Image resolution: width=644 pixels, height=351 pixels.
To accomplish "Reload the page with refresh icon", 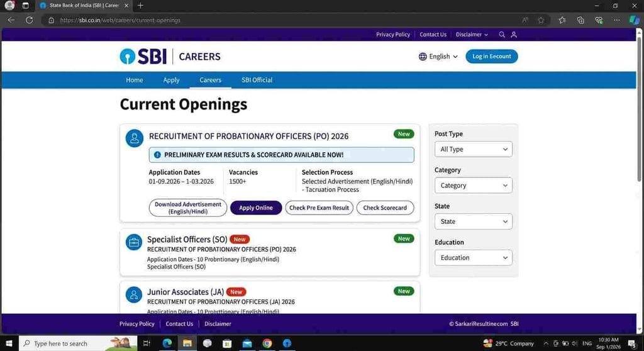I will [x=29, y=19].
